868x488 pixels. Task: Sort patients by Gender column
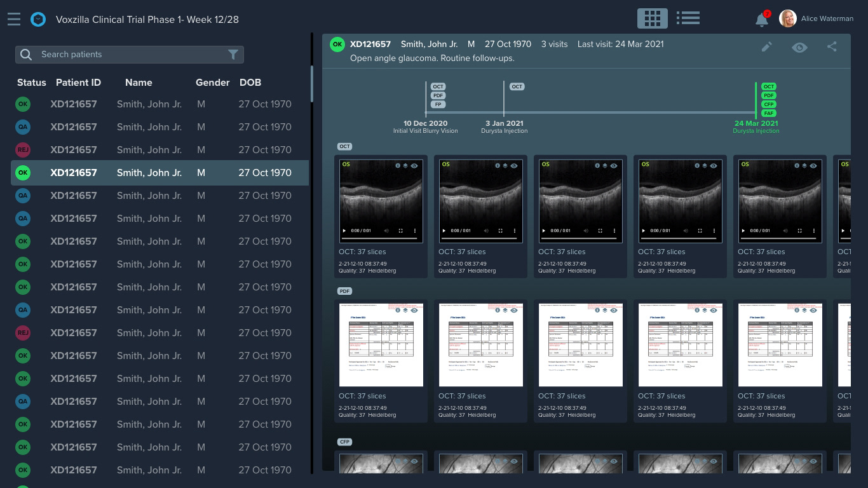[212, 83]
